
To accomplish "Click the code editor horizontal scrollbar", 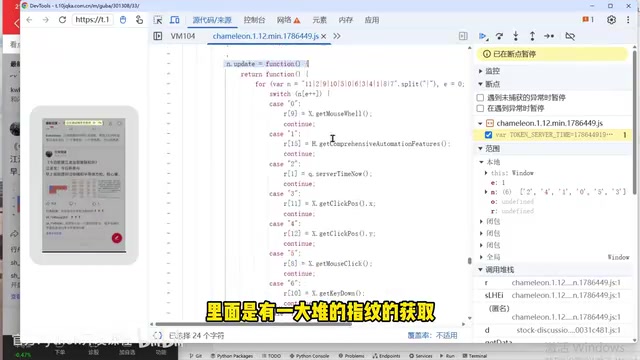I will pyautogui.click(x=253, y=324).
